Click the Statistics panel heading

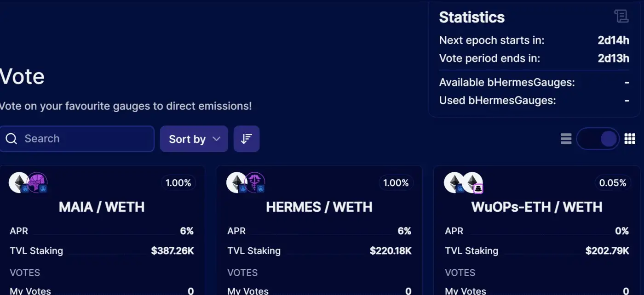coord(471,17)
